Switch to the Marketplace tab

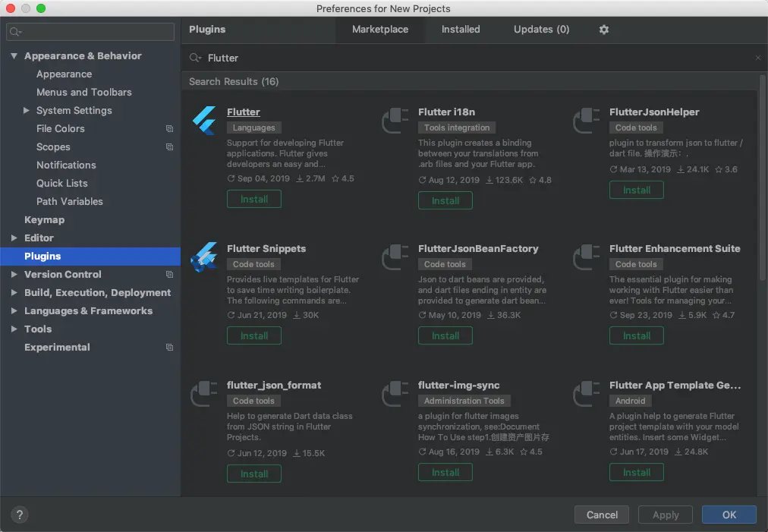click(380, 30)
